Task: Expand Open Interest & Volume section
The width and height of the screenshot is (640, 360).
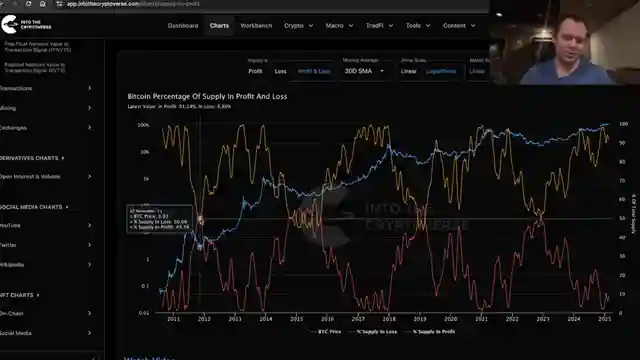Action: 46,176
